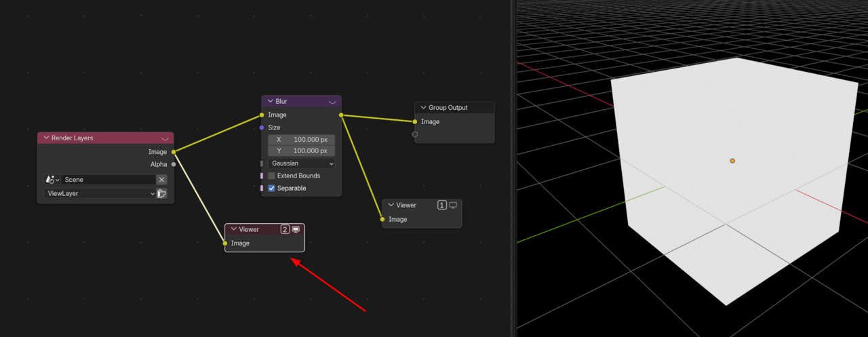This screenshot has width=868, height=337.
Task: Click the Alpha output socket on Render Layers
Action: point(174,164)
